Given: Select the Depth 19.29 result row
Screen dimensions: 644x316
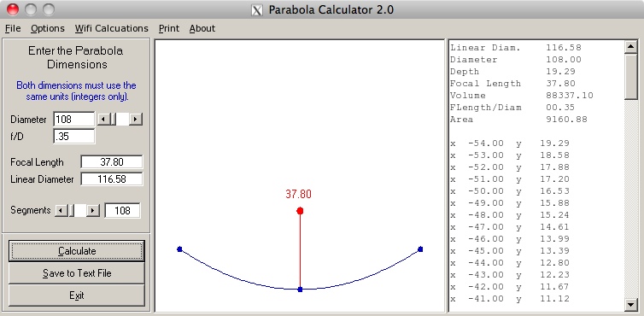Looking at the screenshot, I should point(513,72).
